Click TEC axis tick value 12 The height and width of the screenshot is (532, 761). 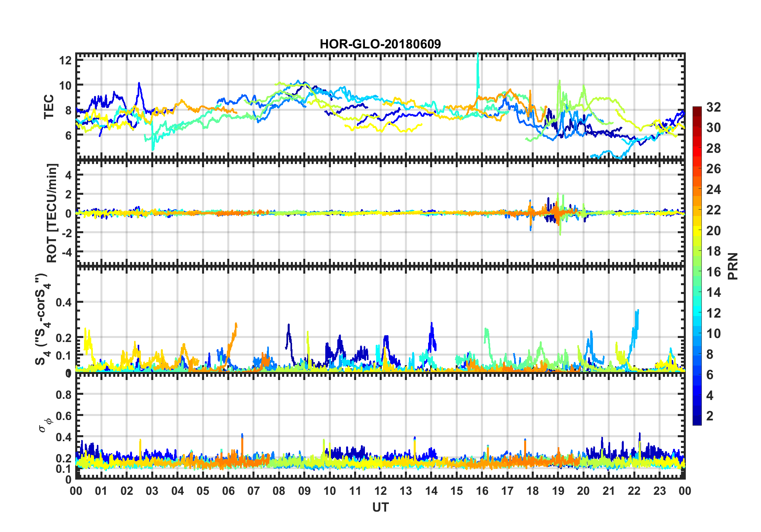pos(65,61)
